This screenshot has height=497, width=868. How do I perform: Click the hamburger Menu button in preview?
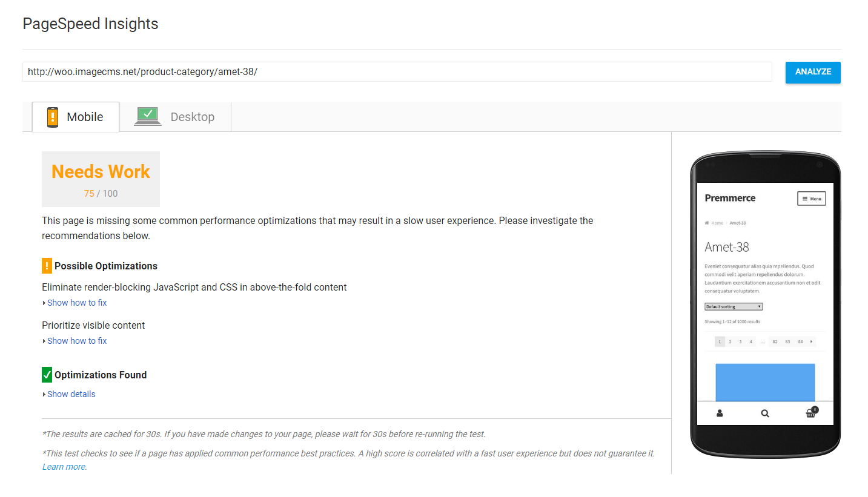(x=811, y=199)
